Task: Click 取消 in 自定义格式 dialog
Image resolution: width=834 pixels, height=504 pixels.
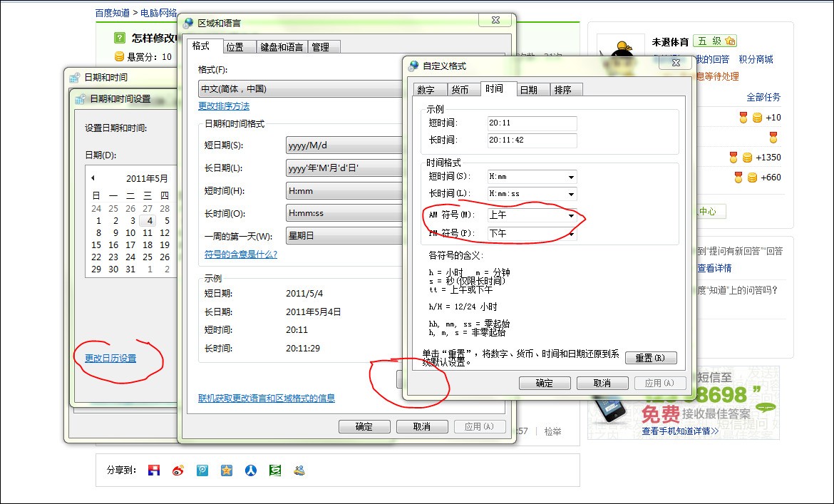Action: pos(602,383)
